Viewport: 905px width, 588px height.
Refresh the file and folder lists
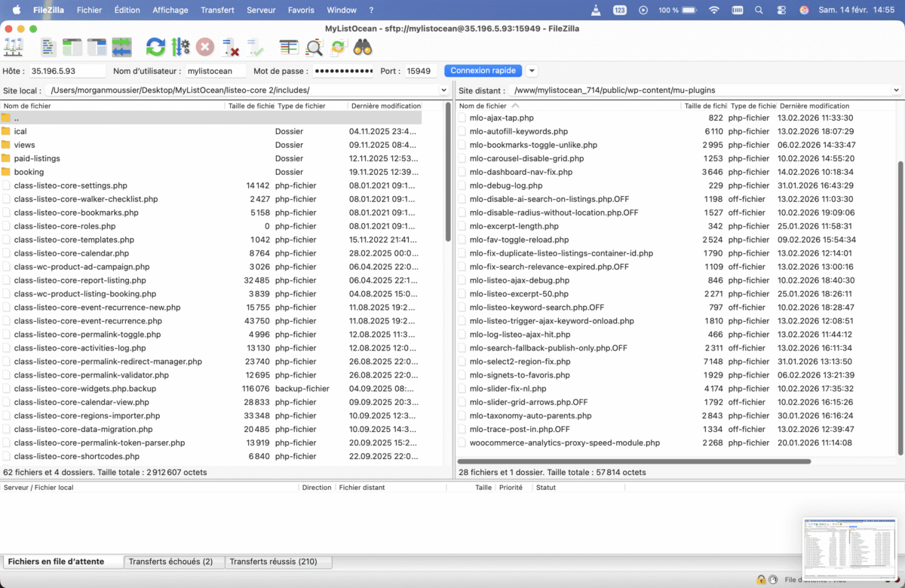(155, 47)
